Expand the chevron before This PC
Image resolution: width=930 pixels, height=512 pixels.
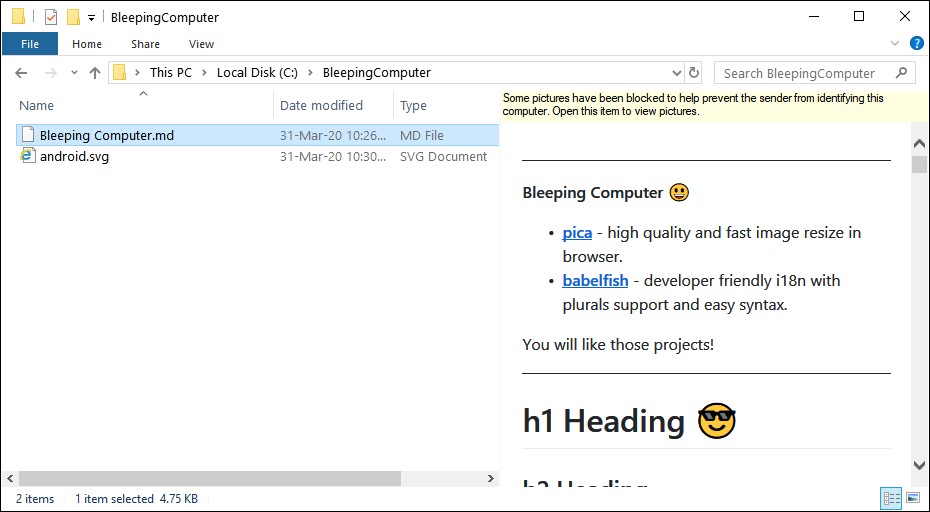[138, 73]
